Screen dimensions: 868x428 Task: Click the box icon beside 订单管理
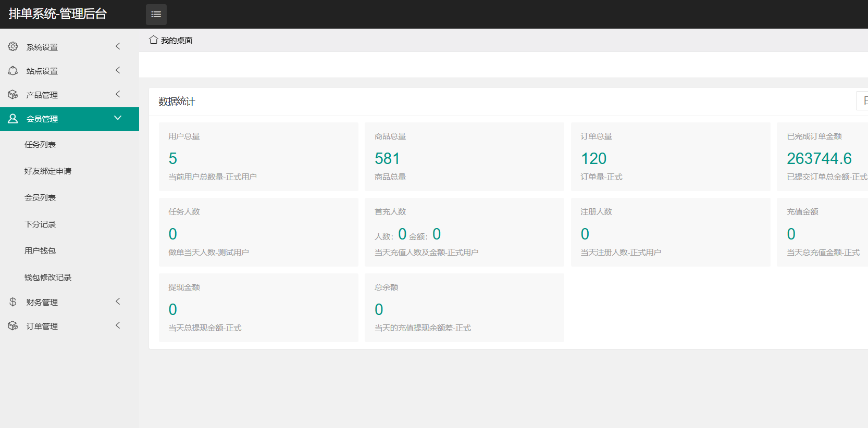[x=13, y=326]
